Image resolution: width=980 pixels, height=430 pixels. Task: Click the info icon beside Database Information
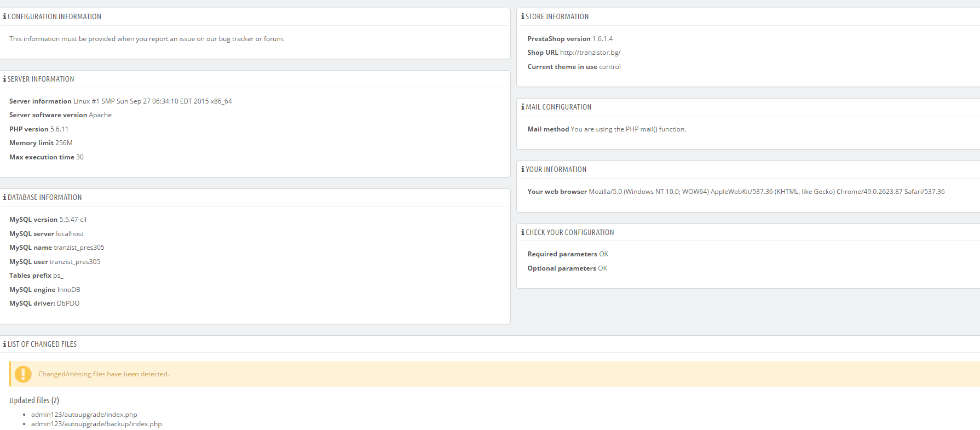4,197
